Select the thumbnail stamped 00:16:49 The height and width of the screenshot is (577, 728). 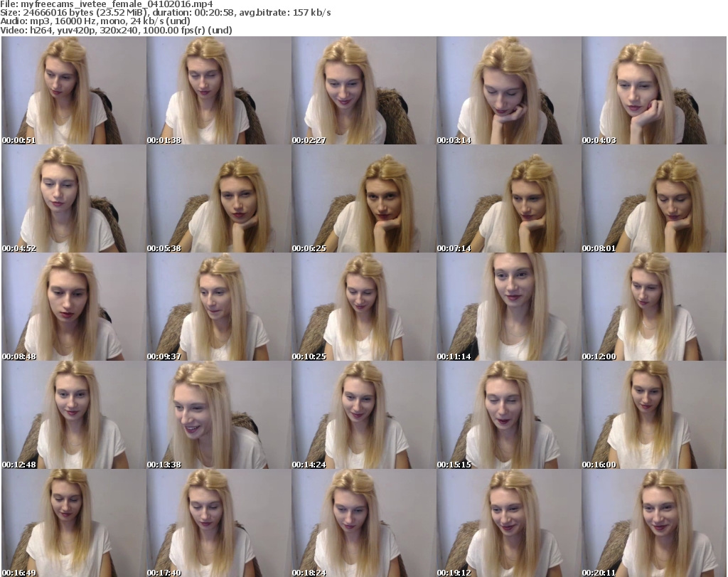click(74, 523)
